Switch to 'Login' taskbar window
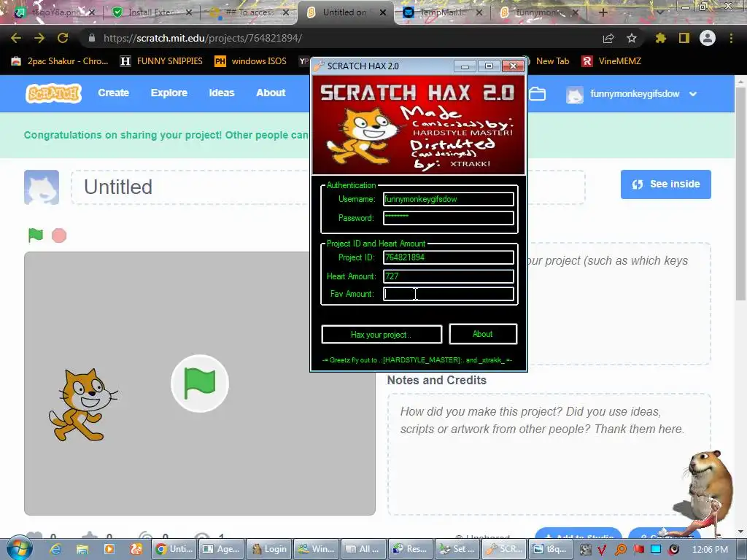Screen dimensions: 747x560 tap(269, 549)
